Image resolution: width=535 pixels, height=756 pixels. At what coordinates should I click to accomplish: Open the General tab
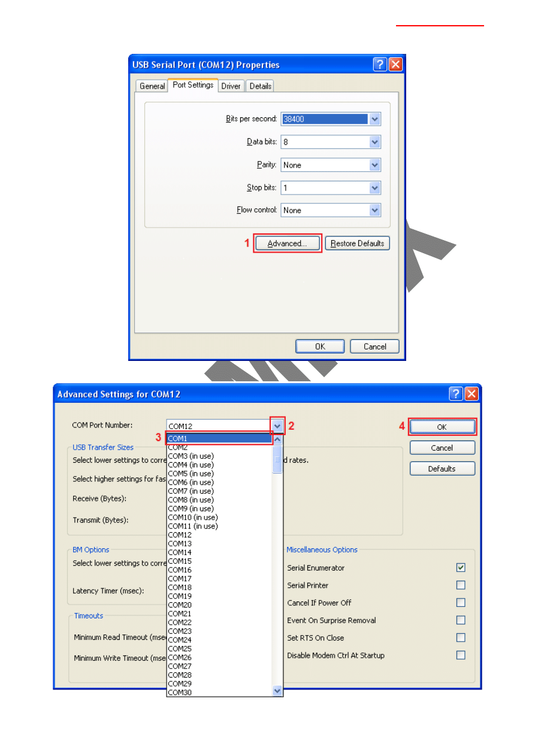152,86
